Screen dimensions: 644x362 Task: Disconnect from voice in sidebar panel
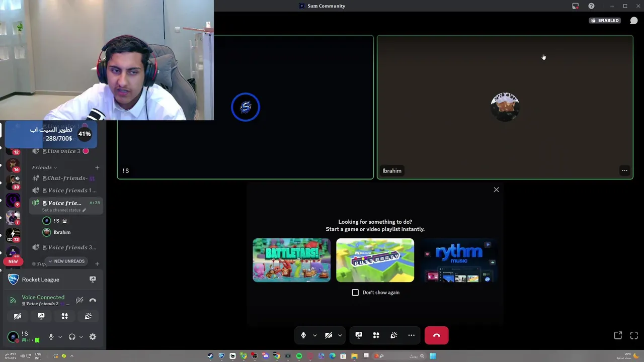(93, 300)
